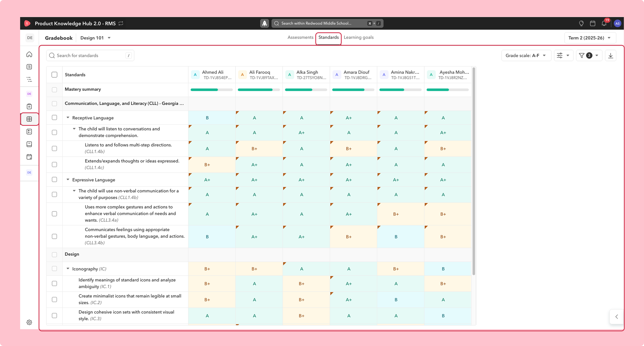The width and height of the screenshot is (644, 346).
Task: Open Alka Singh's student column header
Action: point(306,75)
